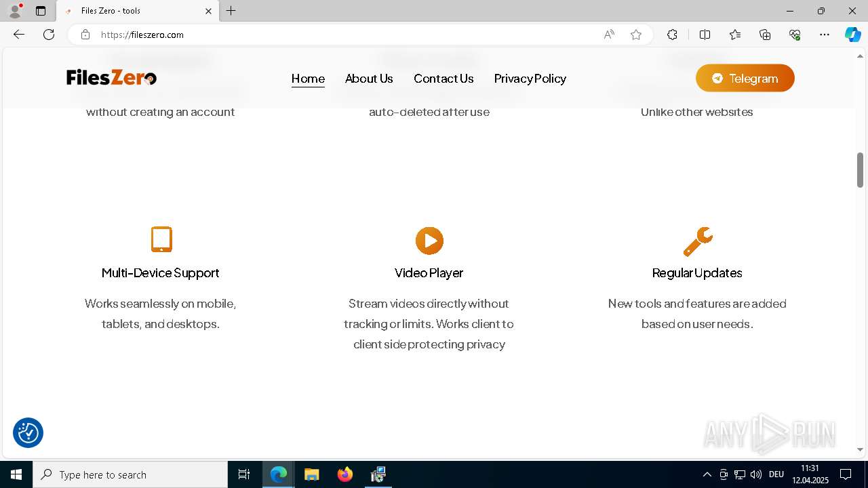Select text 'without creating an account'
Screen dimensions: 868x488
point(161,112)
